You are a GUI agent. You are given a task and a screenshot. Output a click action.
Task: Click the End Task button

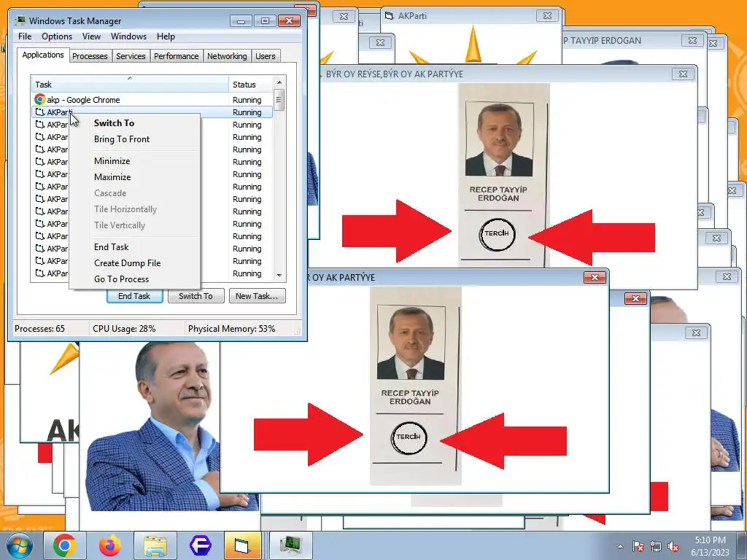134,296
